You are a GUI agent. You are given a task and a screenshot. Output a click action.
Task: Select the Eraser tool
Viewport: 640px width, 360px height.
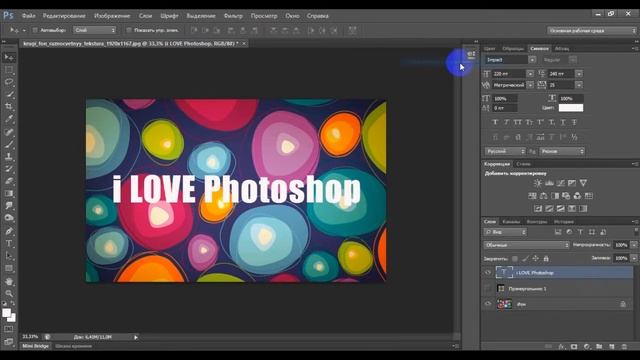(9, 181)
